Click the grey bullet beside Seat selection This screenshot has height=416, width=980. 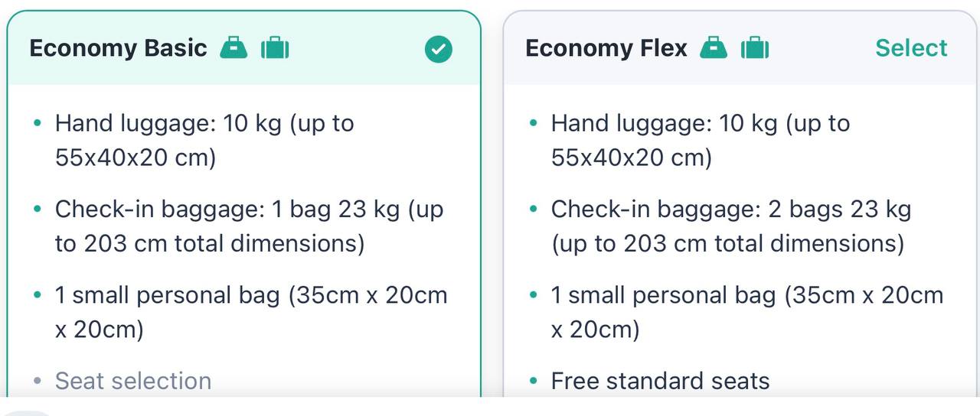point(38,380)
